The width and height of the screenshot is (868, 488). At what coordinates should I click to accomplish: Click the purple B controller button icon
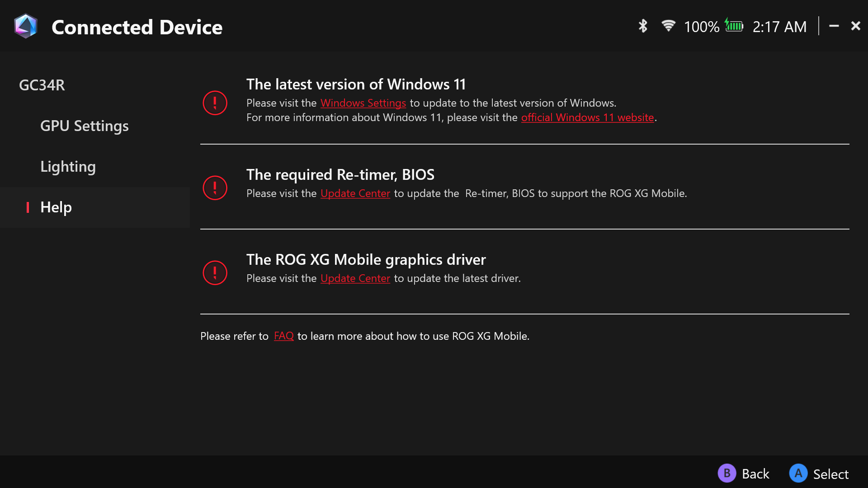point(727,473)
